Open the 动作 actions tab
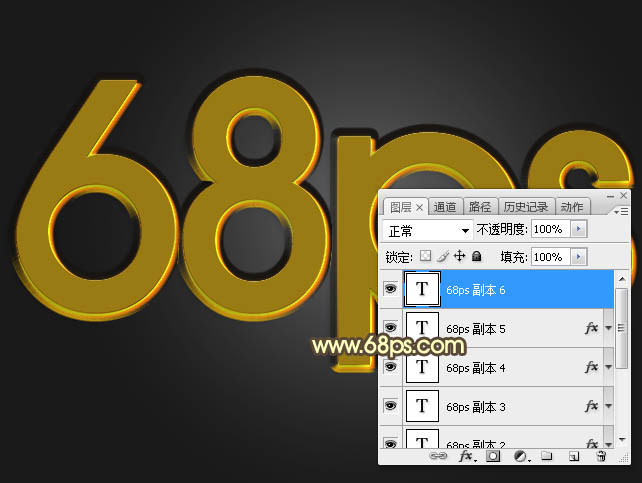Image resolution: width=642 pixels, height=483 pixels. (572, 207)
